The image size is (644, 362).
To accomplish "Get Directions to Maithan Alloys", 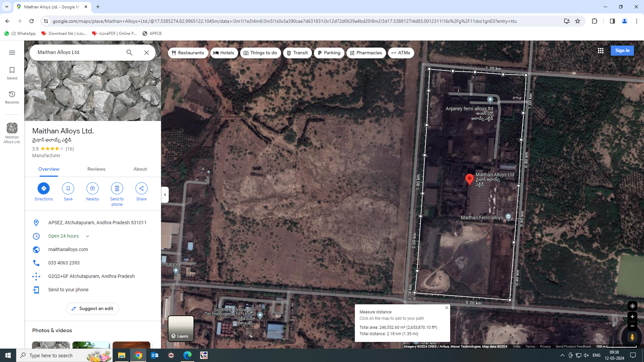I will point(44,192).
